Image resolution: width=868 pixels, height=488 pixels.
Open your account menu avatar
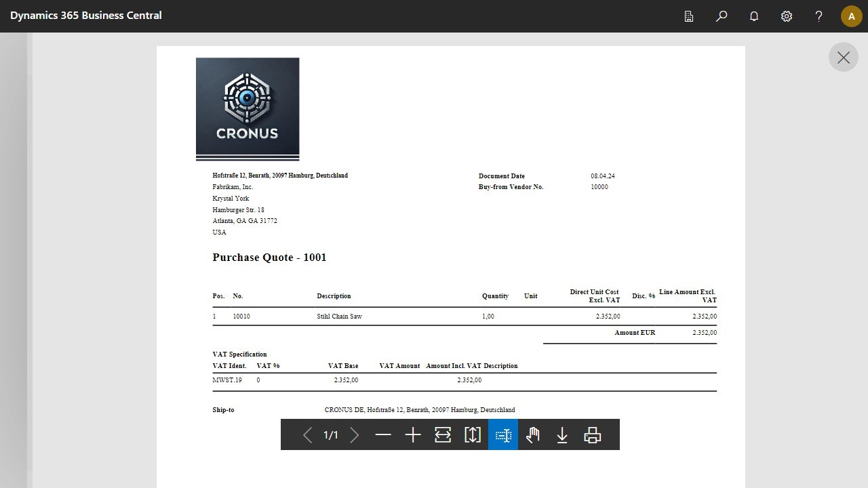851,16
